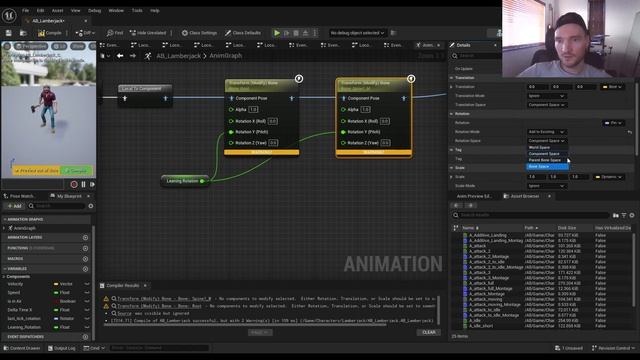Add a new variable plus icon
The image size is (640, 360).
tap(85, 269)
